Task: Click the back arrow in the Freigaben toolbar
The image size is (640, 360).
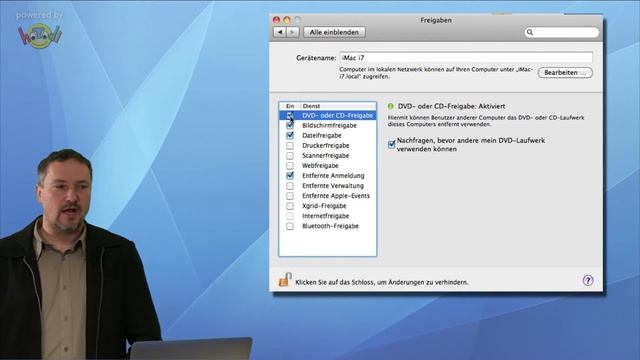Action: pos(280,32)
